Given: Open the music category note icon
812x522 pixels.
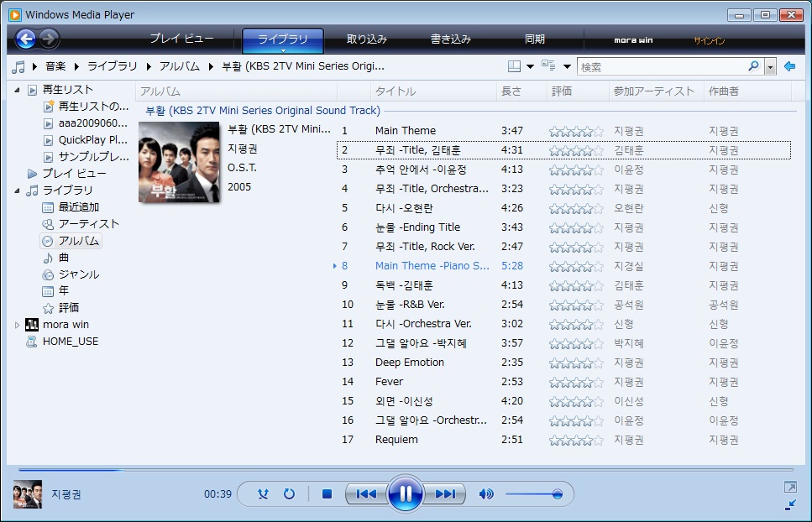Looking at the screenshot, I should [x=18, y=67].
